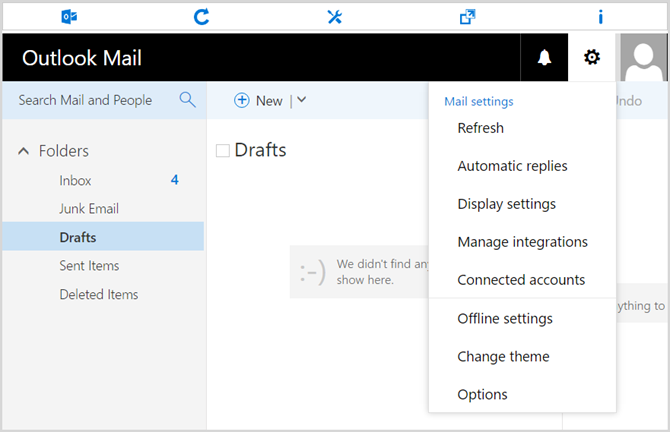This screenshot has width=670, height=432.
Task: Open the dropdown arrow next to New
Action: tap(302, 100)
